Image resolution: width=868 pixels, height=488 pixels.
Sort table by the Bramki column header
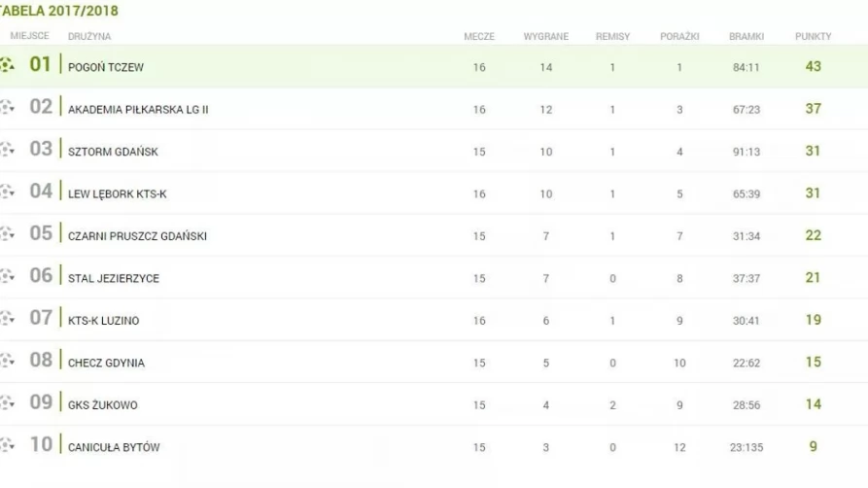pos(746,37)
